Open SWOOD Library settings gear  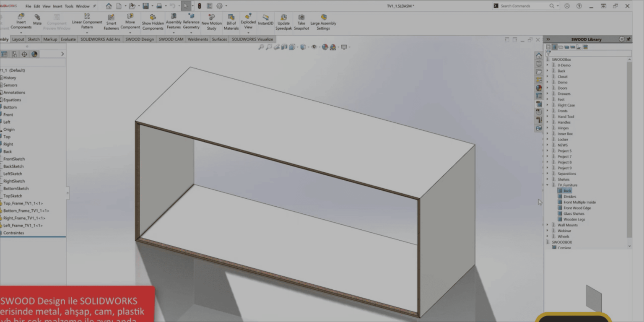coord(622,39)
